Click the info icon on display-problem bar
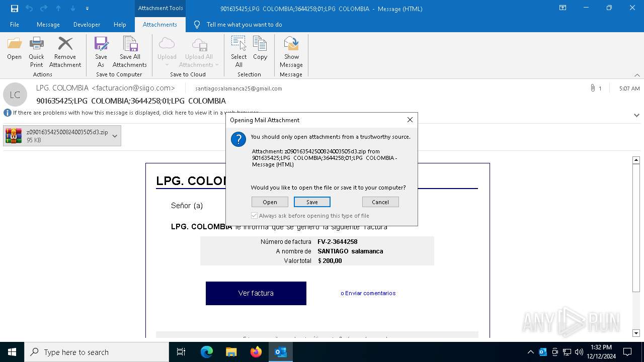The height and width of the screenshot is (362, 644). pos(8,113)
